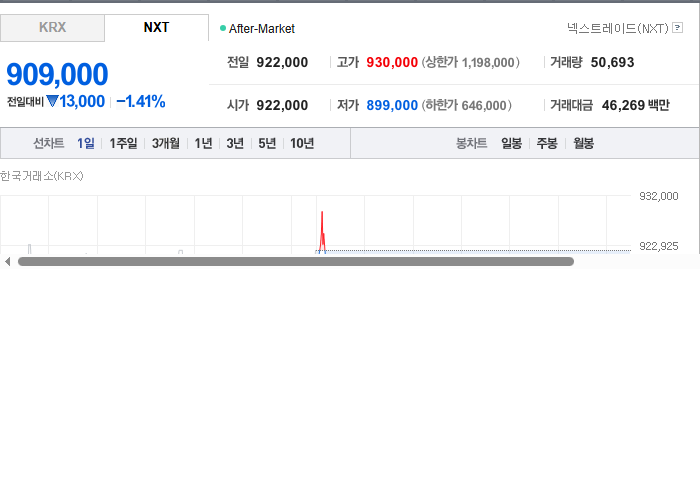Image resolution: width=700 pixels, height=490 pixels.
Task: Click the red price spike on chart
Action: pos(322,232)
